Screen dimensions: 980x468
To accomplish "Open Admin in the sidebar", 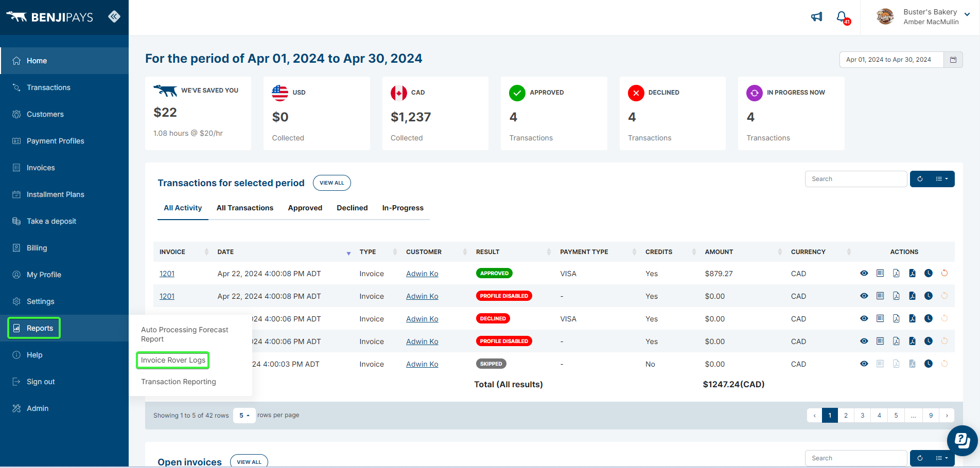I will pyautogui.click(x=38, y=408).
